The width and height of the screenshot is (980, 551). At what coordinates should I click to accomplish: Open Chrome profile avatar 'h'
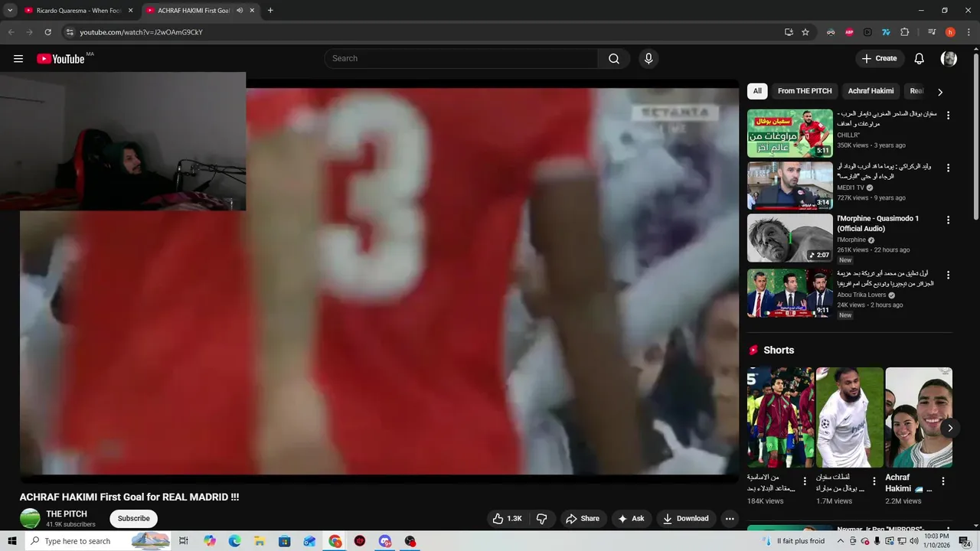click(950, 32)
